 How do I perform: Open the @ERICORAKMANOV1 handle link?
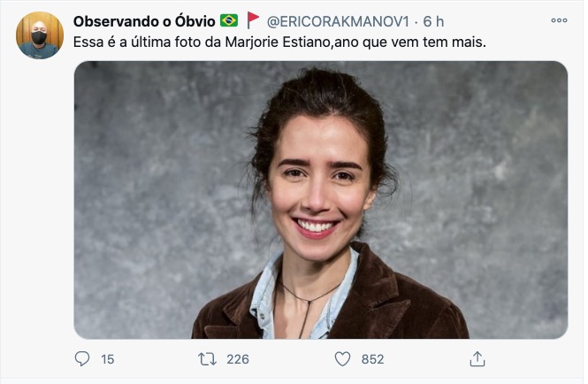tap(340, 20)
